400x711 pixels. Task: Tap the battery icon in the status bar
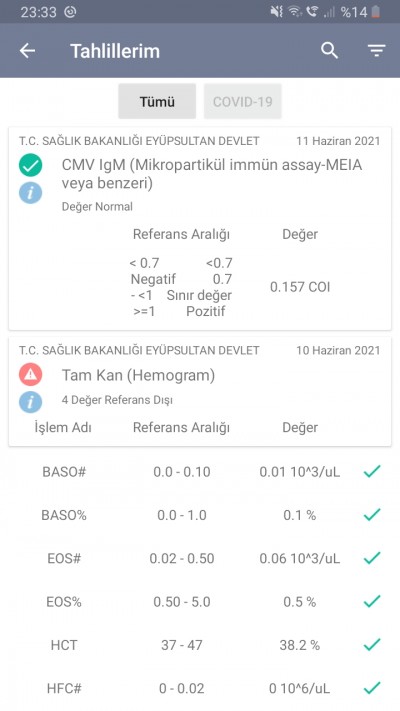tap(376, 12)
